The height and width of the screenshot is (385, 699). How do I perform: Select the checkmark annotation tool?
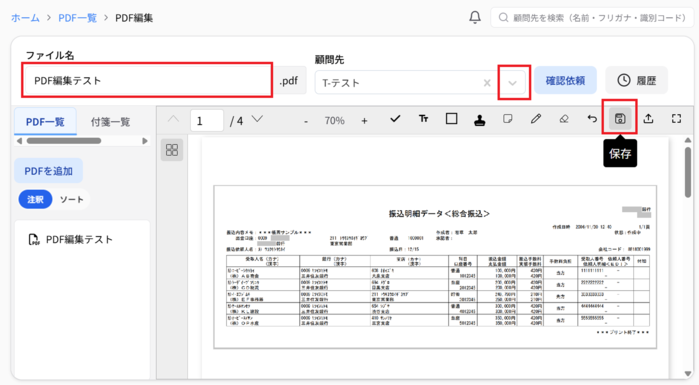[x=395, y=119]
